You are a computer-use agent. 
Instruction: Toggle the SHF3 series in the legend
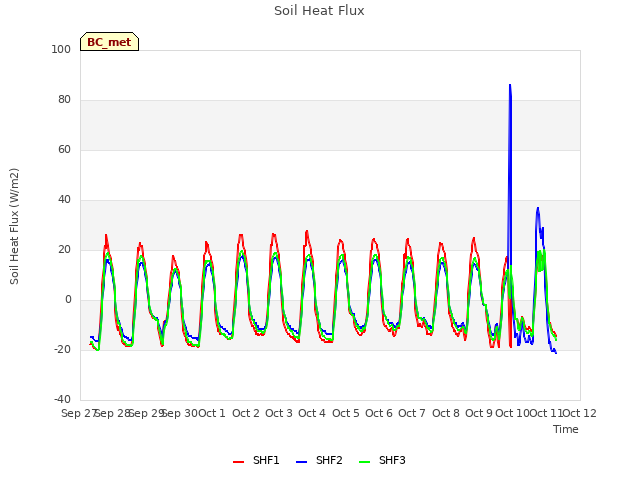[x=382, y=460]
